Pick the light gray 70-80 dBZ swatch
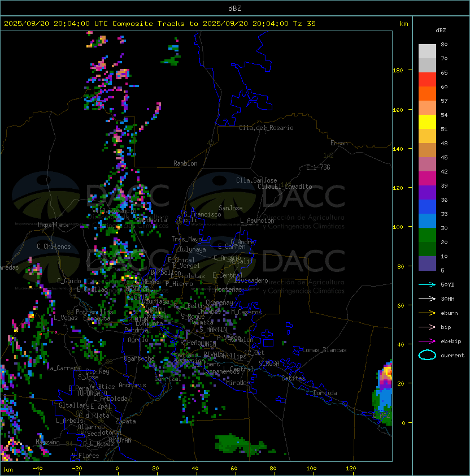 [427, 51]
